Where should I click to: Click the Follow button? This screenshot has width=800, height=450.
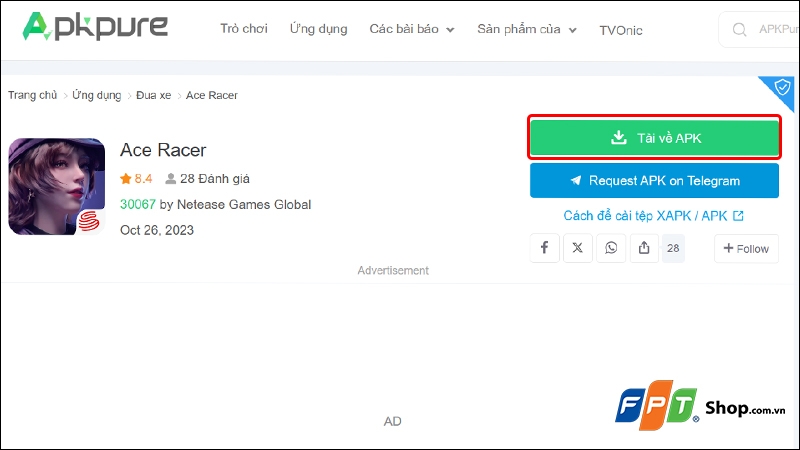(746, 248)
